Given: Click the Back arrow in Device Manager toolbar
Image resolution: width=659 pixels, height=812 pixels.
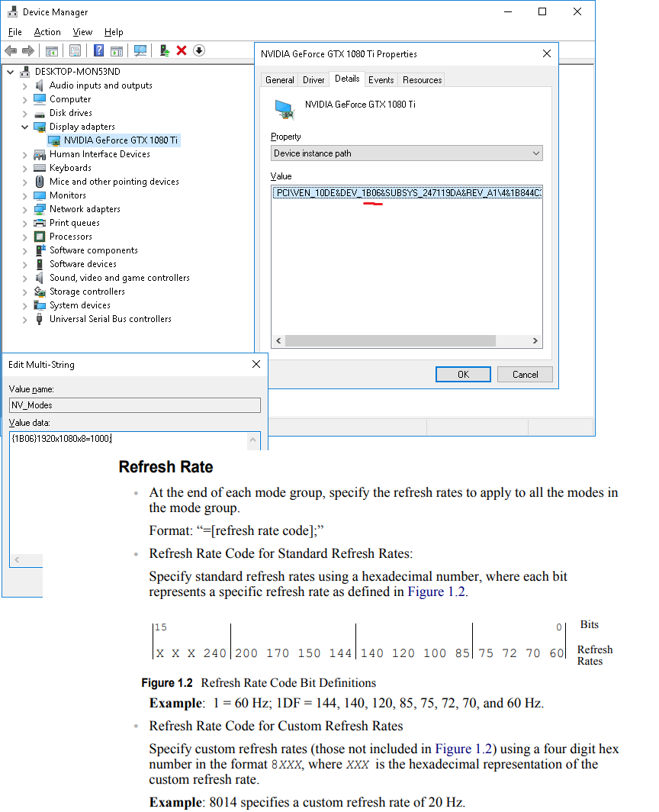Looking at the screenshot, I should click(x=11, y=50).
